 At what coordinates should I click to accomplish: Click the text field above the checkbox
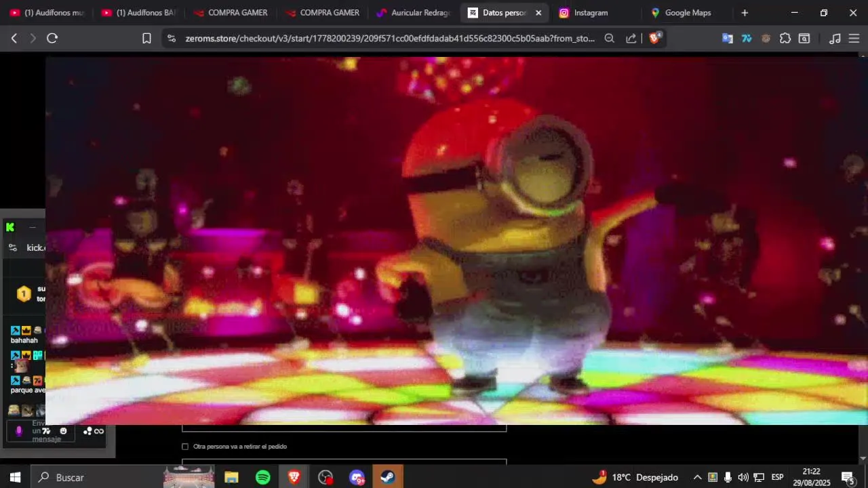pos(344,428)
